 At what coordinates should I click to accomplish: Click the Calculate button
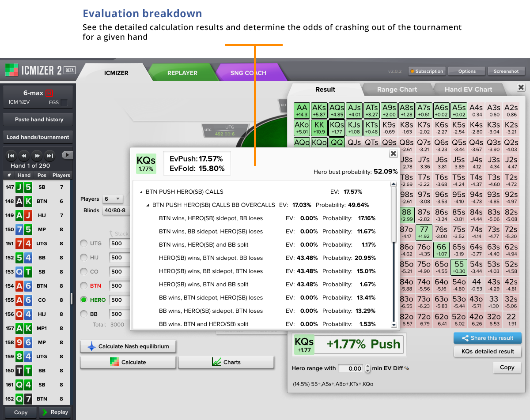pos(128,362)
